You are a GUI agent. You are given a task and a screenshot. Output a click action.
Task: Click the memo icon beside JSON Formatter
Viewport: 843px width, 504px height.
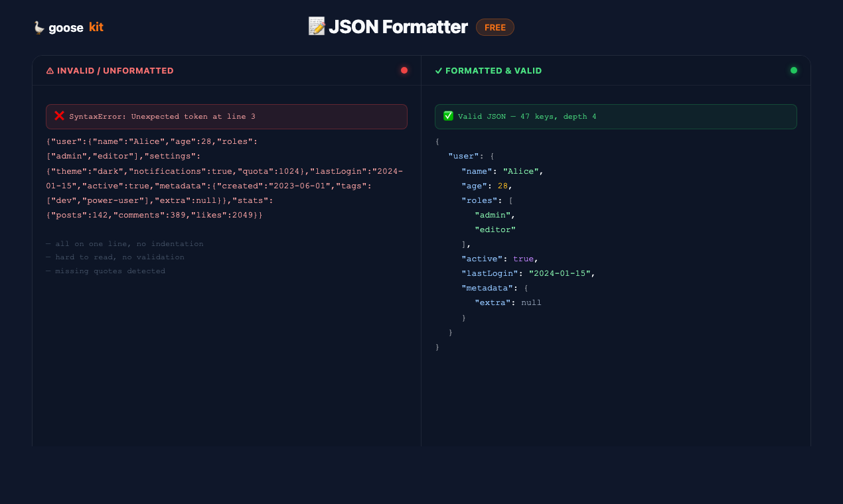pos(317,26)
